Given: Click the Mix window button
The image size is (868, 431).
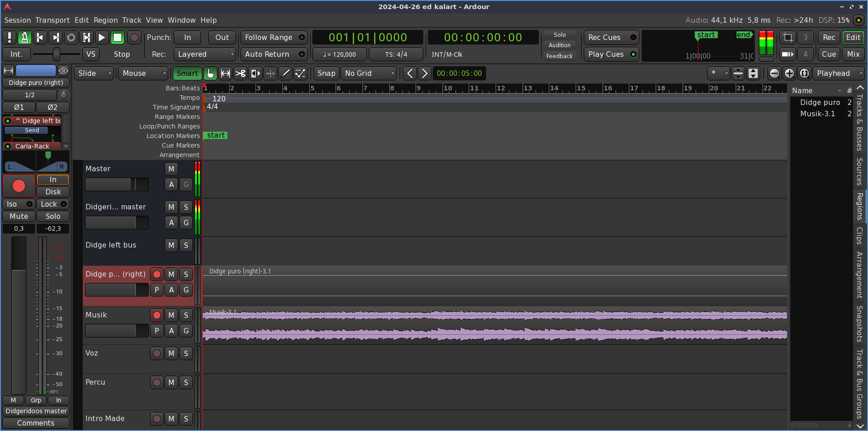Looking at the screenshot, I should (853, 54).
